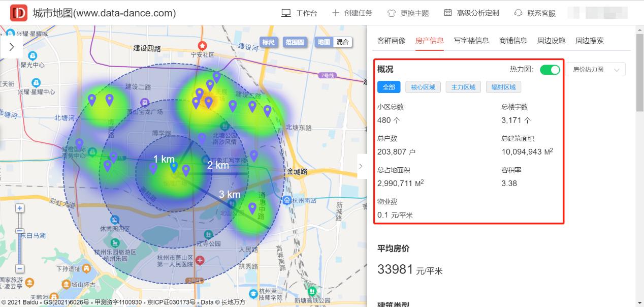The width and height of the screenshot is (644, 307).
Task: Click the 范围圈 range circle tool
Action: pyautogui.click(x=295, y=42)
